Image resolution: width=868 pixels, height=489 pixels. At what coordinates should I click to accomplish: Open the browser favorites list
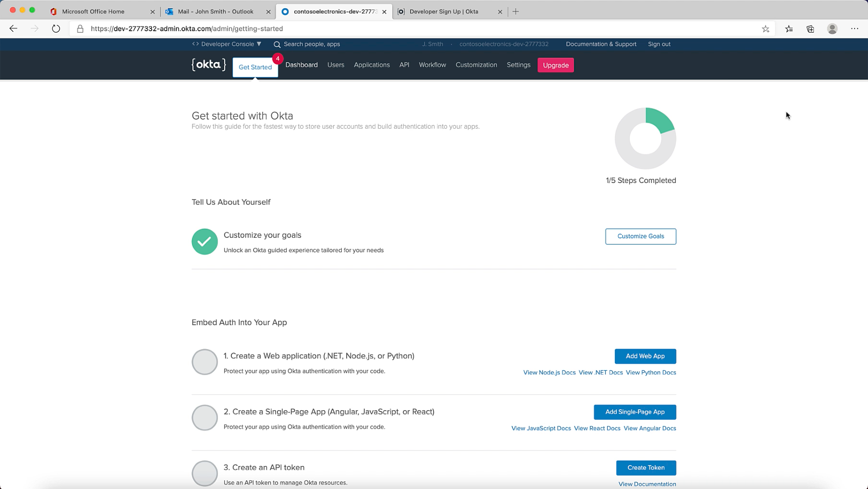[789, 29]
